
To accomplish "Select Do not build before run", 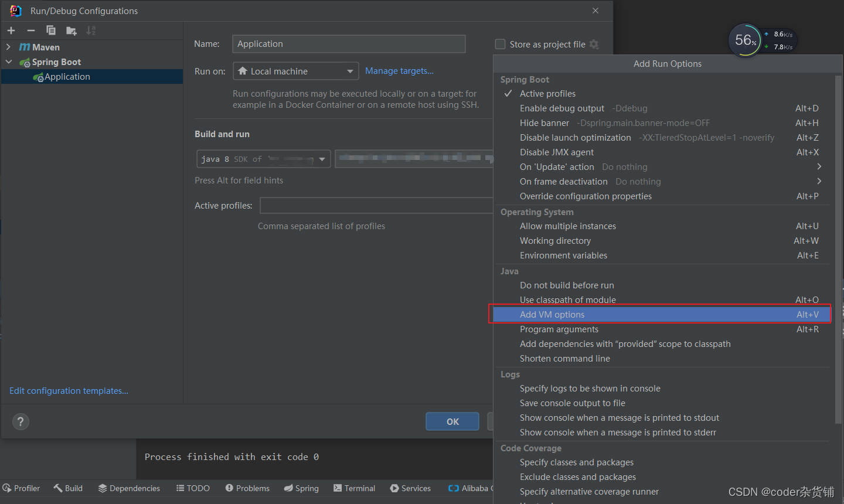I will coord(661,285).
